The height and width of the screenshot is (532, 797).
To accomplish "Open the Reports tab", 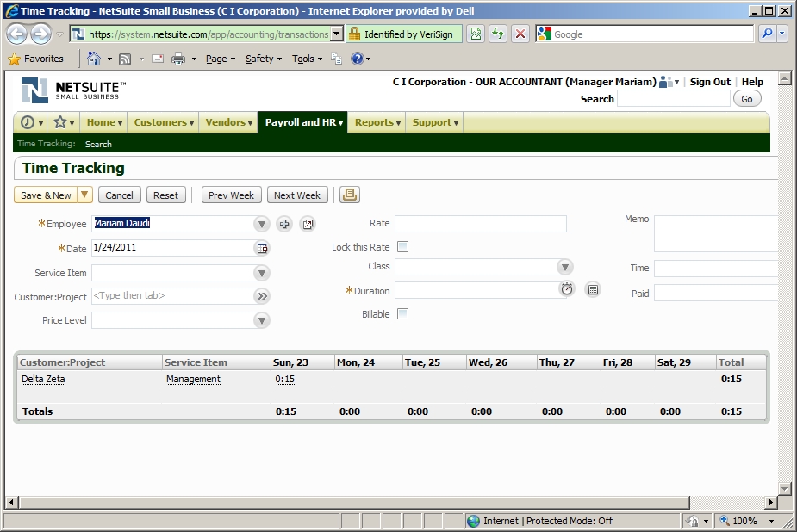I will [x=377, y=122].
